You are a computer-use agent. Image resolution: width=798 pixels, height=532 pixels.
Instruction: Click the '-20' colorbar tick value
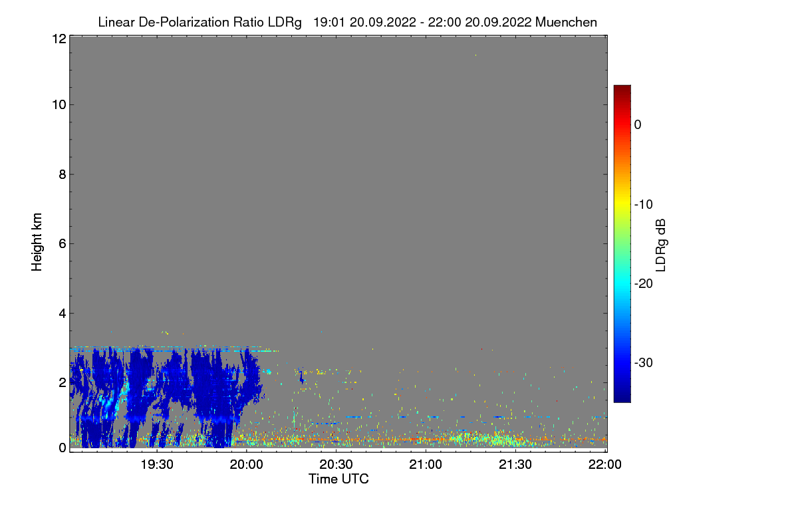click(644, 283)
